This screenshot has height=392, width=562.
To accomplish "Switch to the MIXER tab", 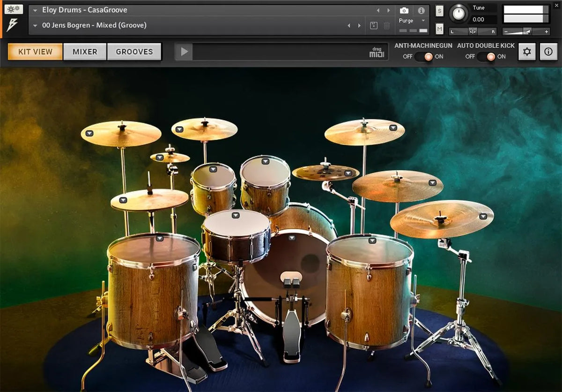I will (85, 51).
